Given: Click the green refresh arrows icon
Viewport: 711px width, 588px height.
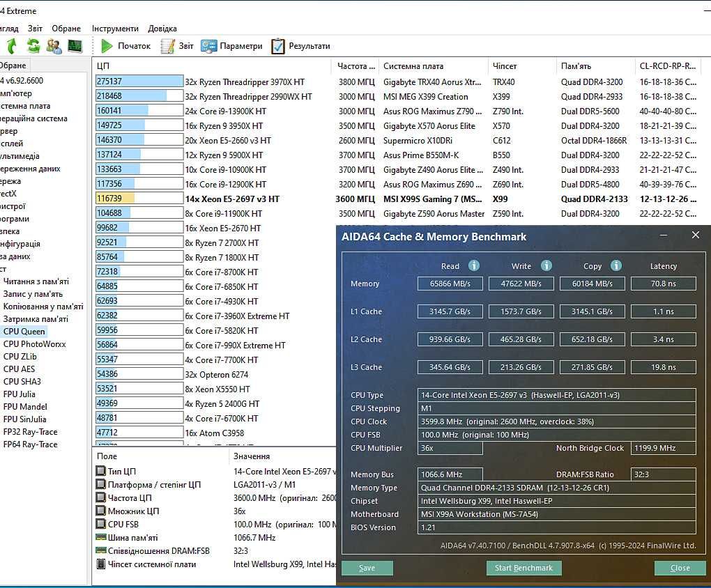Looking at the screenshot, I should tap(33, 46).
